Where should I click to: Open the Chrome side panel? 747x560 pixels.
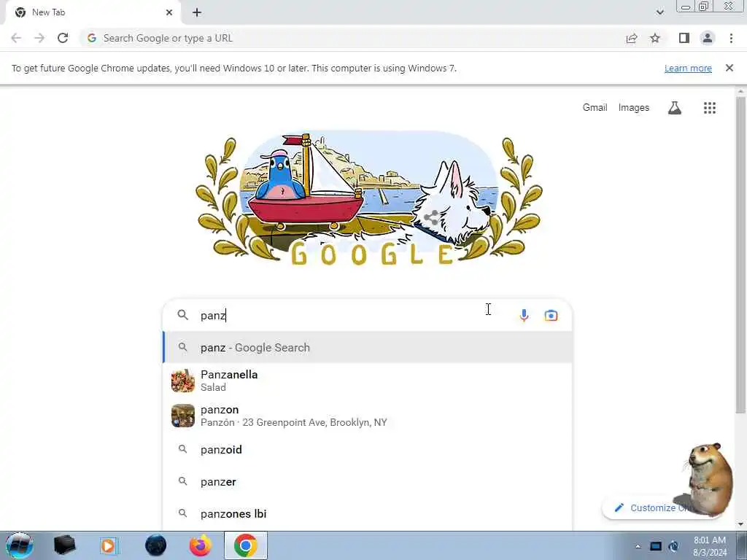(x=684, y=38)
